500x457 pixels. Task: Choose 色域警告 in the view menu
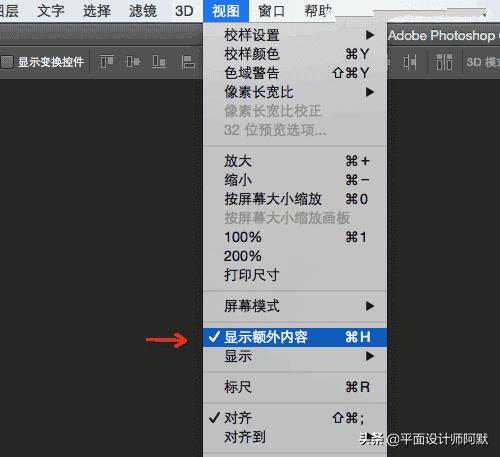click(295, 73)
